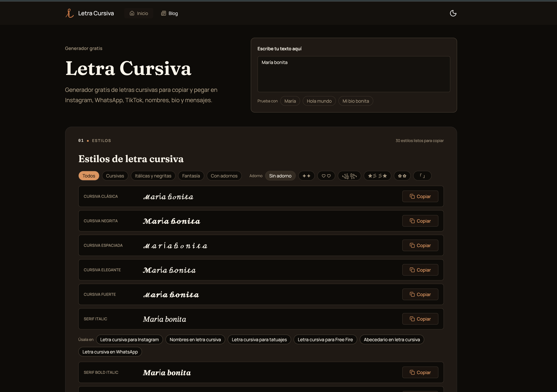Try the sample text 'Hola mundo'
Viewport: 557px width, 392px height.
319,101
